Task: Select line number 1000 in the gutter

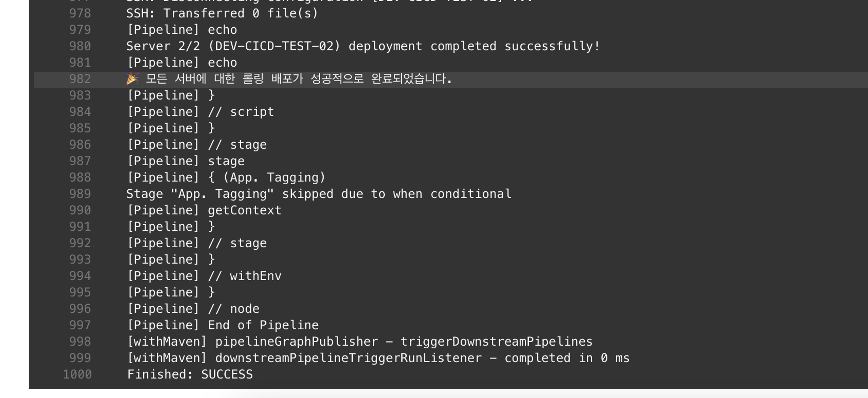Action: (77, 374)
